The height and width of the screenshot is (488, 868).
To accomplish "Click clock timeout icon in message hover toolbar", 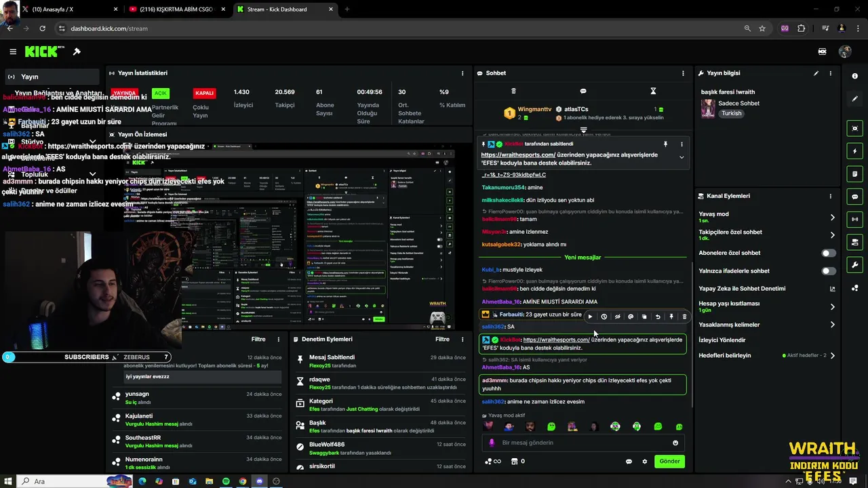I will [x=604, y=317].
